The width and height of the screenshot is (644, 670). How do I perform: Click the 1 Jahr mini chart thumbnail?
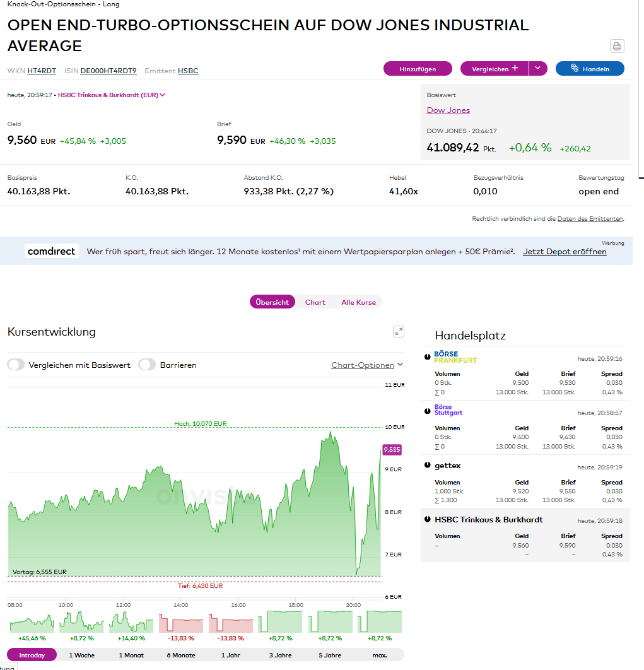click(231, 621)
